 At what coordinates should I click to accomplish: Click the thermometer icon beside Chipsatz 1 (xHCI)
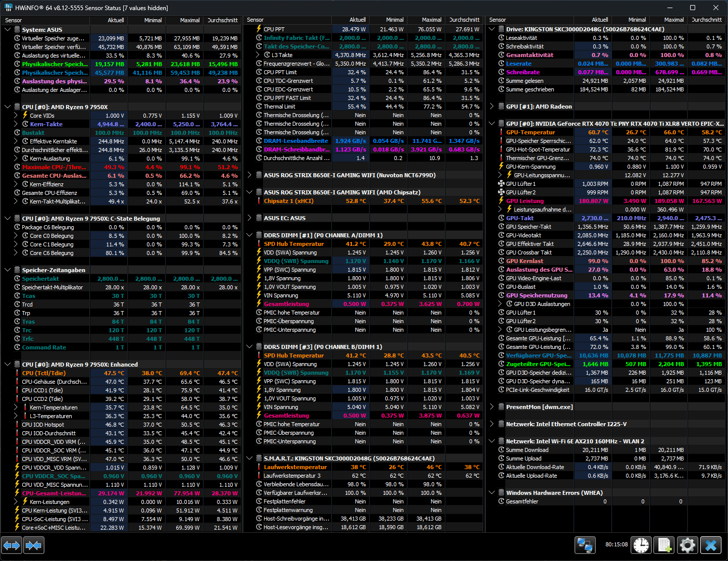[x=259, y=201]
